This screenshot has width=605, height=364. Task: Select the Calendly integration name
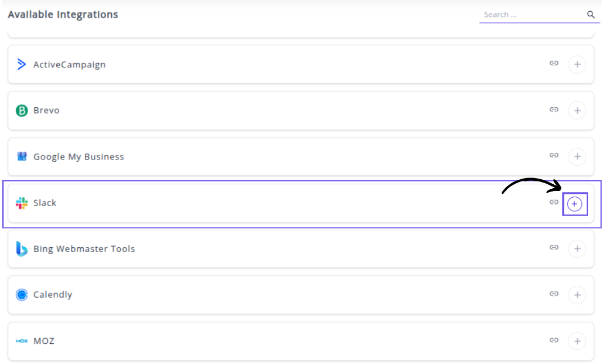53,294
